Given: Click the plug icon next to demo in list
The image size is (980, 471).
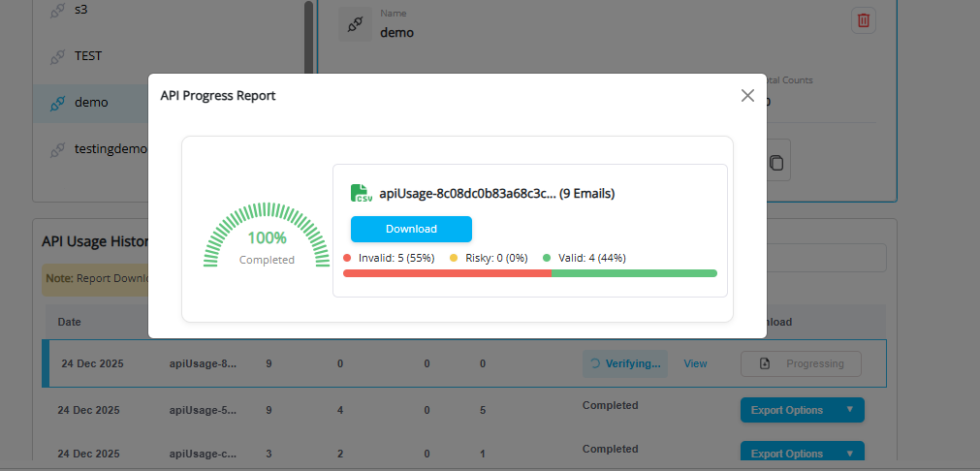Looking at the screenshot, I should pyautogui.click(x=57, y=103).
